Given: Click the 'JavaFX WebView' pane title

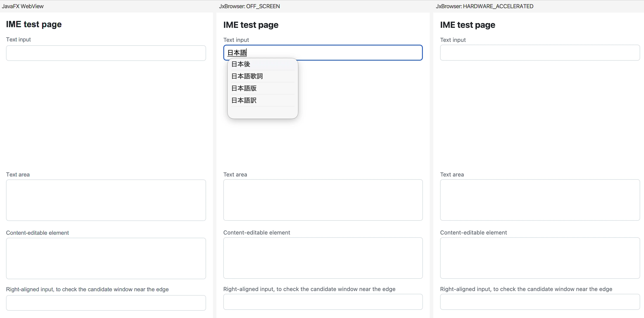Looking at the screenshot, I should pos(23,6).
